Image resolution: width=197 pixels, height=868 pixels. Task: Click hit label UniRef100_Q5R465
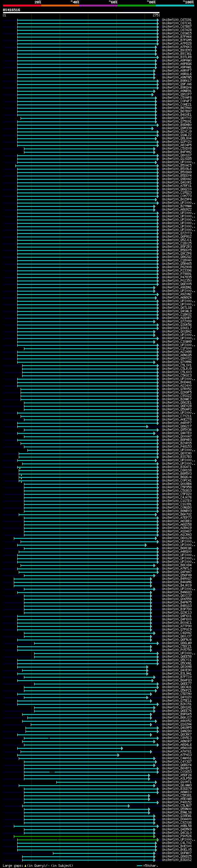point(176,264)
